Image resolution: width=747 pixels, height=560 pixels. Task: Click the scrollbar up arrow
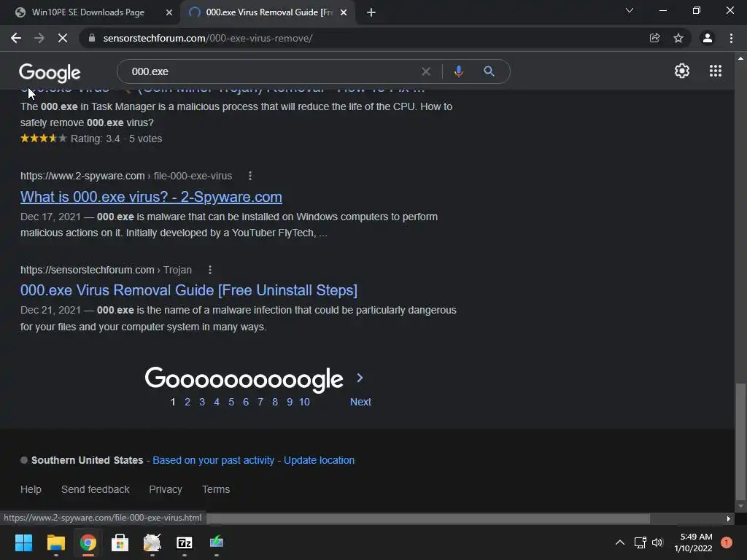[x=740, y=58]
